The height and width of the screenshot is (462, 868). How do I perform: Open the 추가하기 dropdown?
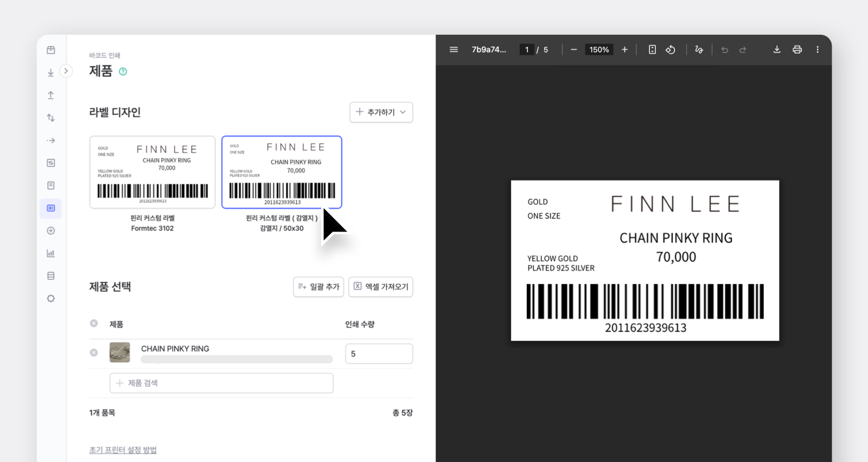[x=381, y=112]
